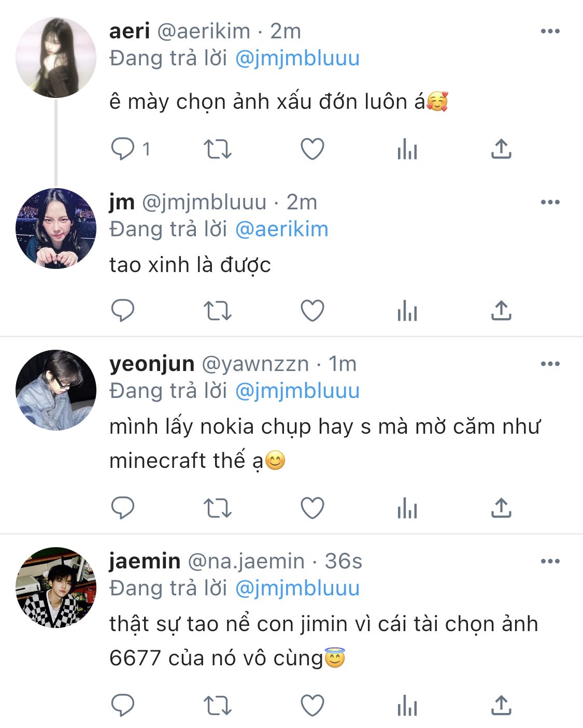The height and width of the screenshot is (728, 583).
Task: Retweet aeri's tweet about the ugly photo
Action: pyautogui.click(x=217, y=149)
